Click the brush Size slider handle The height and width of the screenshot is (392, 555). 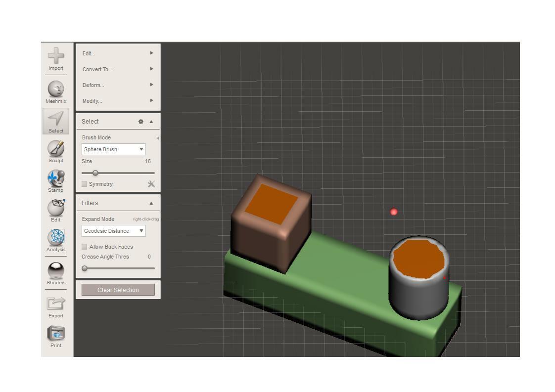click(95, 173)
